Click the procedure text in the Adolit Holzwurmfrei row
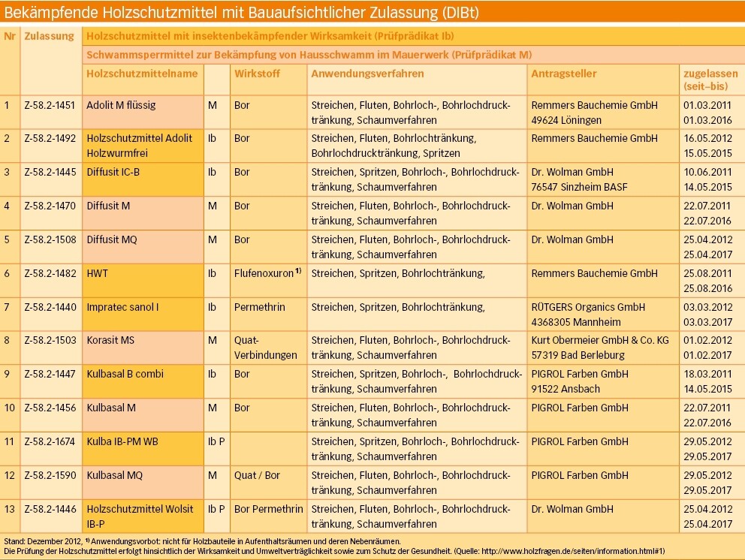Viewport: 745px width, 560px height. click(x=394, y=146)
